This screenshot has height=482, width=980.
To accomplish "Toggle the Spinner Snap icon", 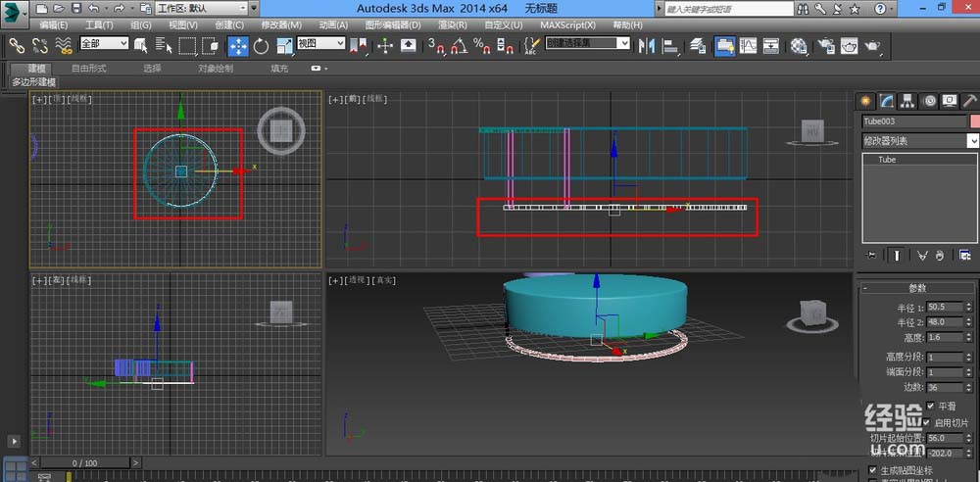I will point(505,46).
